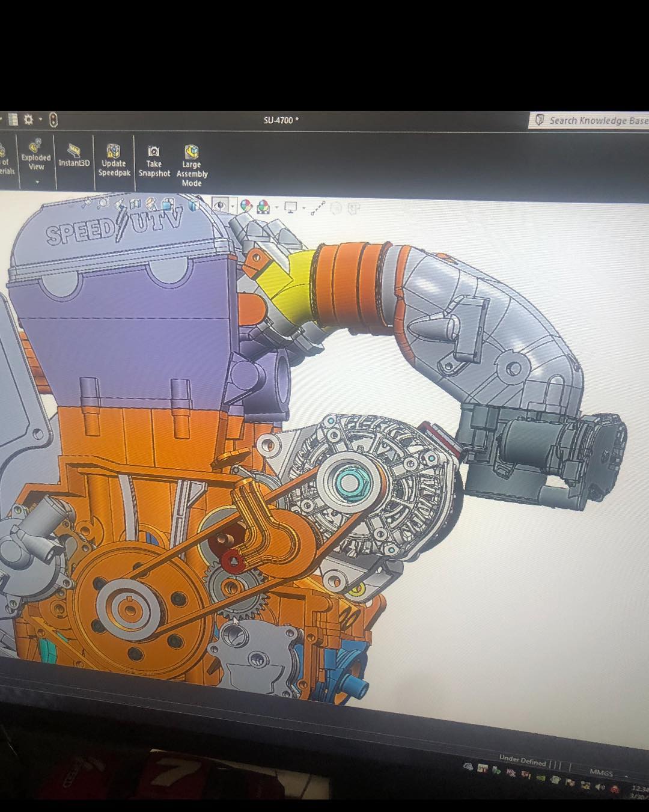Image resolution: width=649 pixels, height=812 pixels.
Task: Click the Under Defined status text
Action: click(x=522, y=761)
